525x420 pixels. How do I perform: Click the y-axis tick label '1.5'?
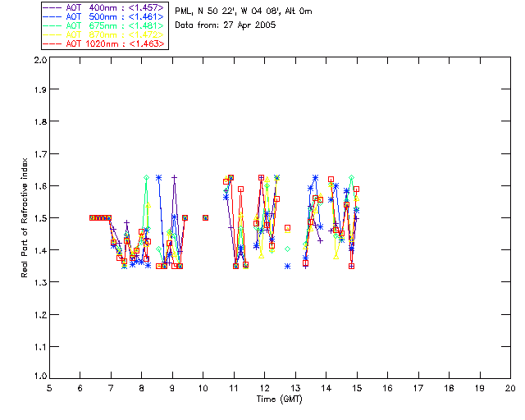pyautogui.click(x=40, y=218)
